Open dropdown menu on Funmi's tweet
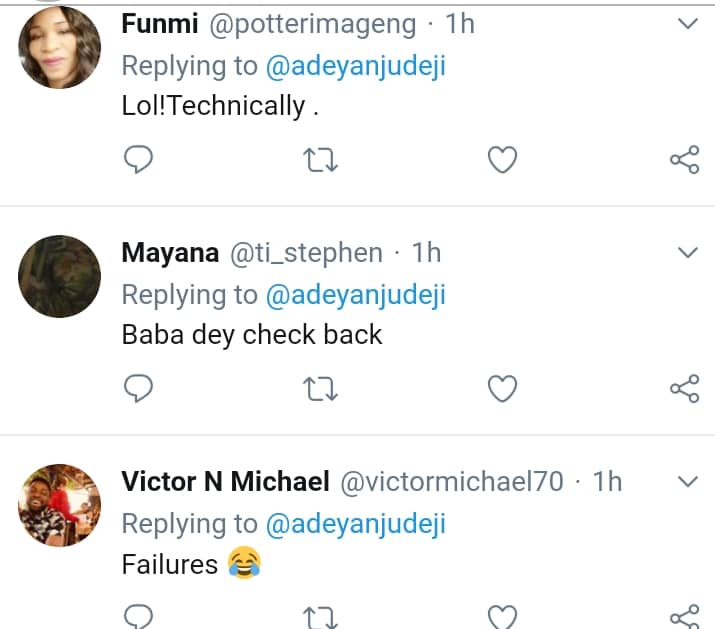 coord(687,24)
